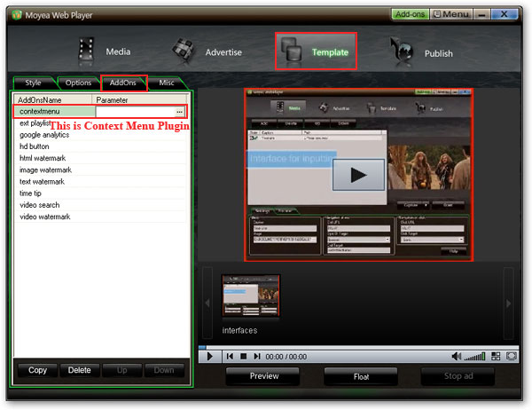Select the interfaces playlist thumbnail
The image size is (532, 410).
pyautogui.click(x=251, y=296)
